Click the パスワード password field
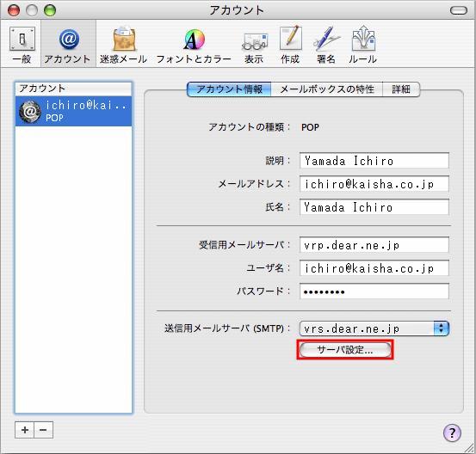This screenshot has width=476, height=454. pyautogui.click(x=374, y=291)
